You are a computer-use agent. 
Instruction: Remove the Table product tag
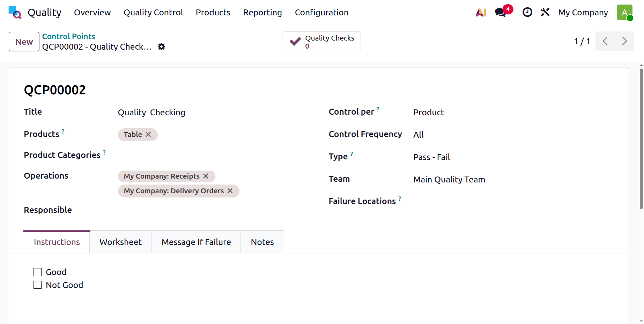pyautogui.click(x=148, y=135)
